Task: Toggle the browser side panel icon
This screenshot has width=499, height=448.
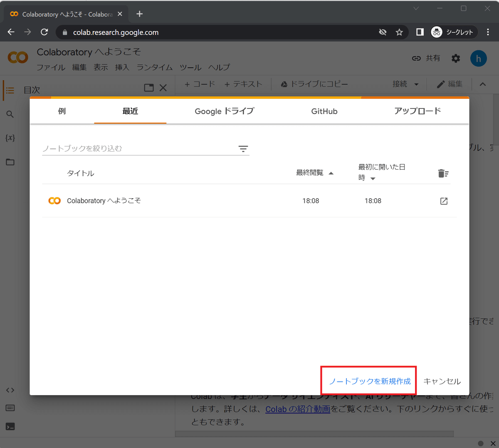Action: point(420,32)
